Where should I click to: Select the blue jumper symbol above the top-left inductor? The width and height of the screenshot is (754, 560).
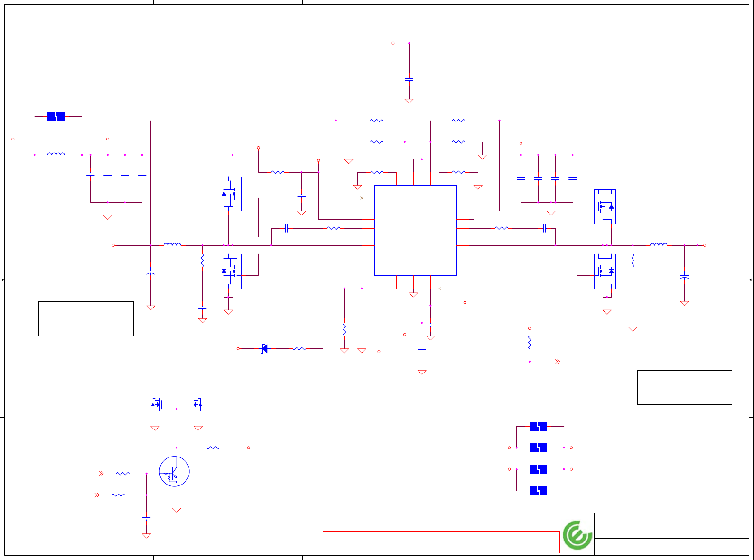coord(56,116)
